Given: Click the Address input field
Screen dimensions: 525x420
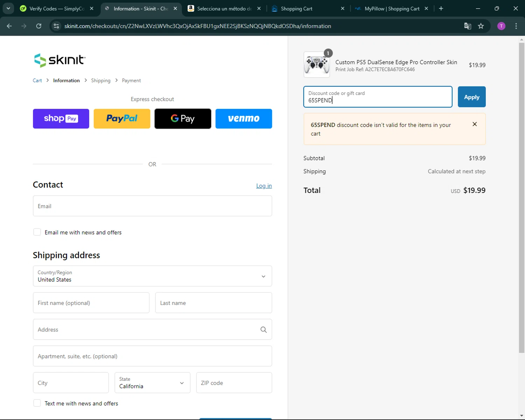Looking at the screenshot, I should coord(152,329).
